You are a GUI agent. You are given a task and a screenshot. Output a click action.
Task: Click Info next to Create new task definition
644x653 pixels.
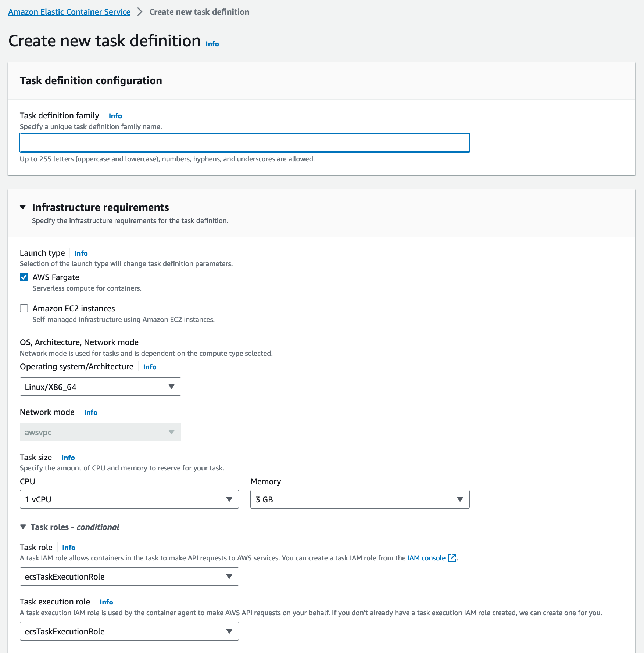click(x=212, y=44)
